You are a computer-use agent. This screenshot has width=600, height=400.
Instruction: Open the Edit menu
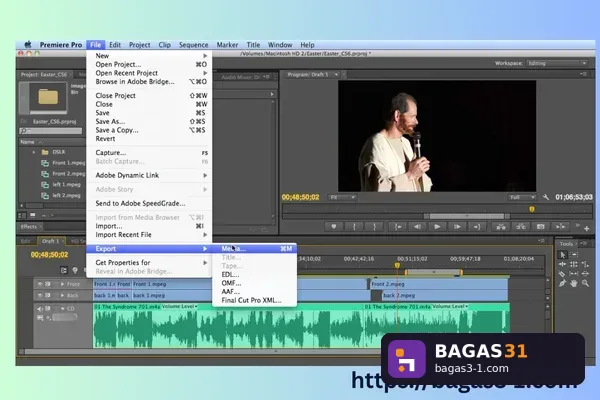coord(115,45)
